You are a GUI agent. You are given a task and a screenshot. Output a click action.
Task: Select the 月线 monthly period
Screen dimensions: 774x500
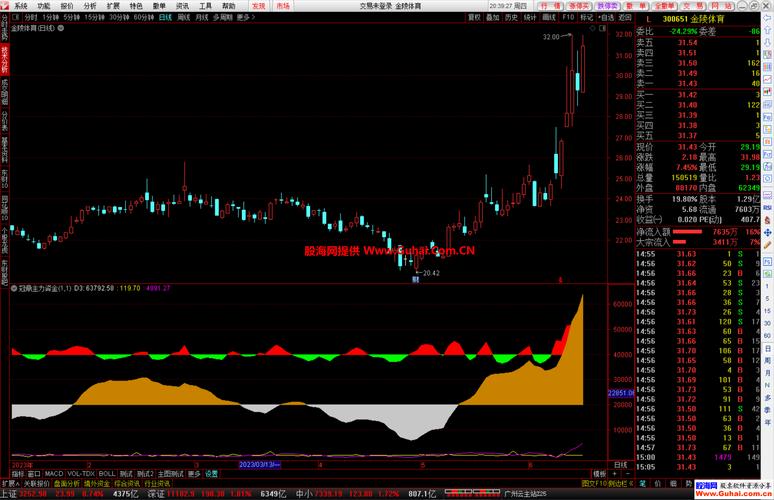click(202, 17)
